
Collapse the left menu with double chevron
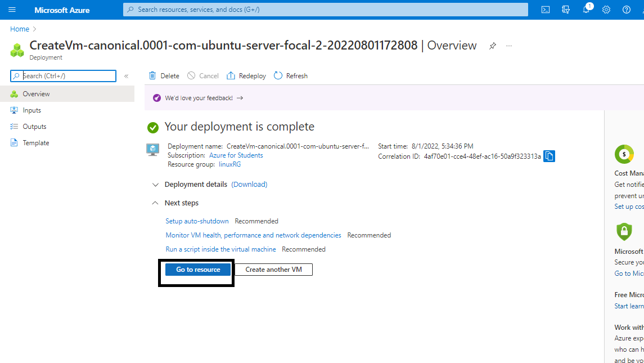(127, 76)
